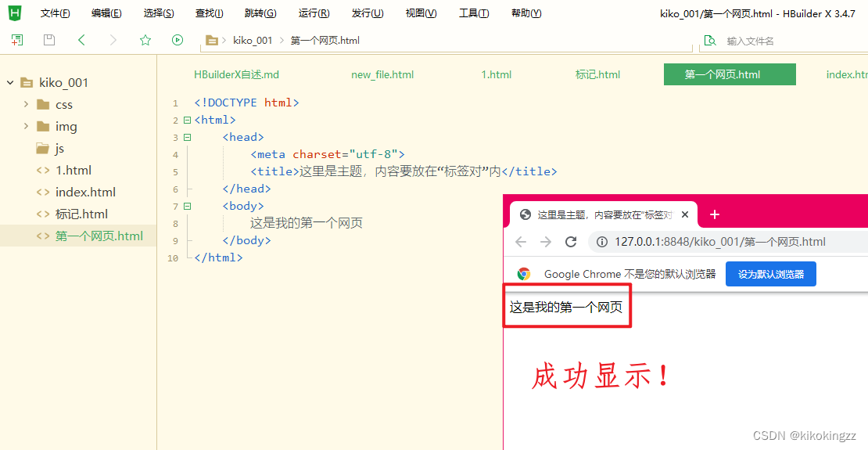868x450 pixels.
Task: Switch to the 标记.html editor tab
Action: (x=598, y=74)
